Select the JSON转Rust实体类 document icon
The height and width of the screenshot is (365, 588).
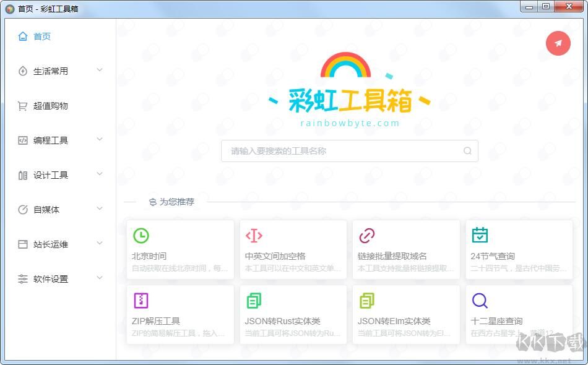click(254, 301)
